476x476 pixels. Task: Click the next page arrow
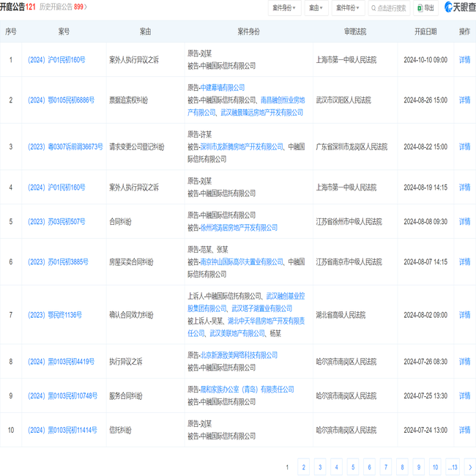[470, 467]
